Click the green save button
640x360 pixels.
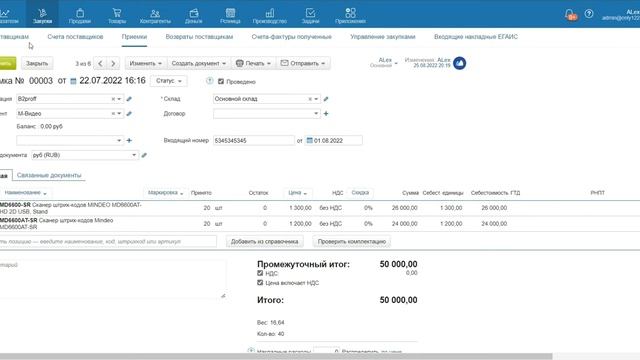pos(7,63)
